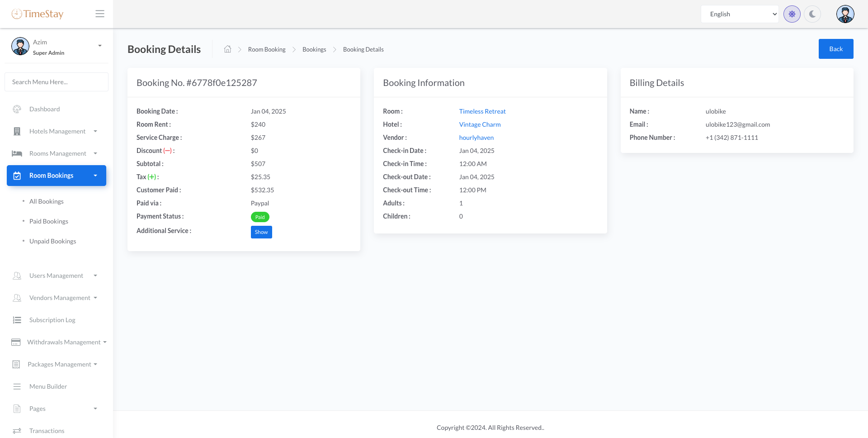The height and width of the screenshot is (438, 868).
Task: Open the TimeStay home logo
Action: pyautogui.click(x=38, y=14)
